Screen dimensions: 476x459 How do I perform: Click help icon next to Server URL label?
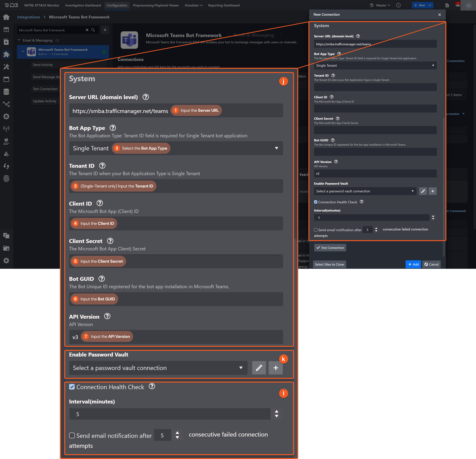pyautogui.click(x=358, y=36)
